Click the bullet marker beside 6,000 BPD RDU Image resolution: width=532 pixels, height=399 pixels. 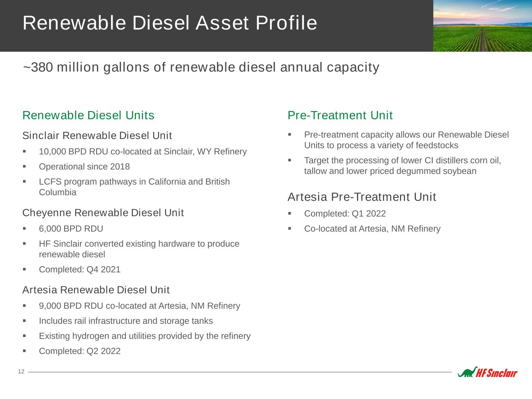(25, 229)
